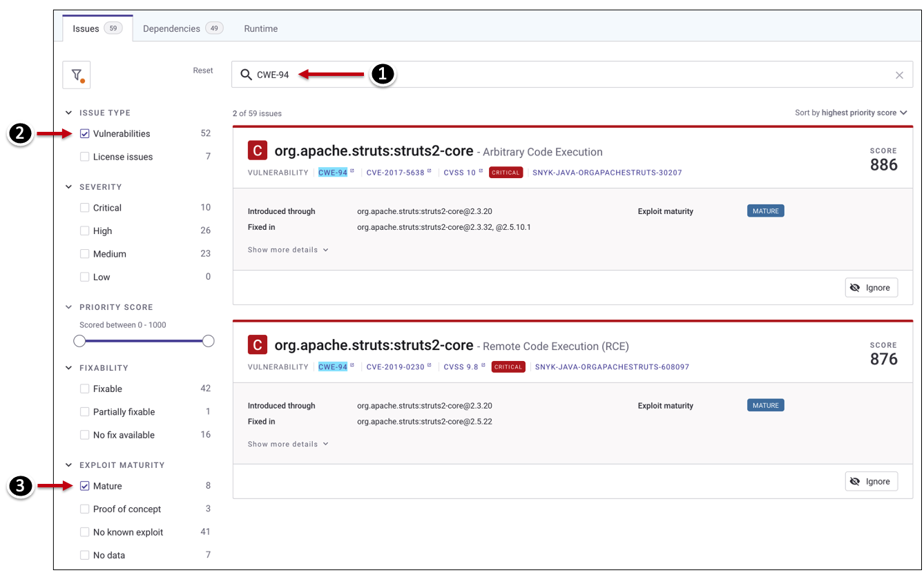Viewport: 924px width, 575px height.
Task: Click the CRITICAL badge on CVE-2017-5638 card
Action: click(x=506, y=173)
